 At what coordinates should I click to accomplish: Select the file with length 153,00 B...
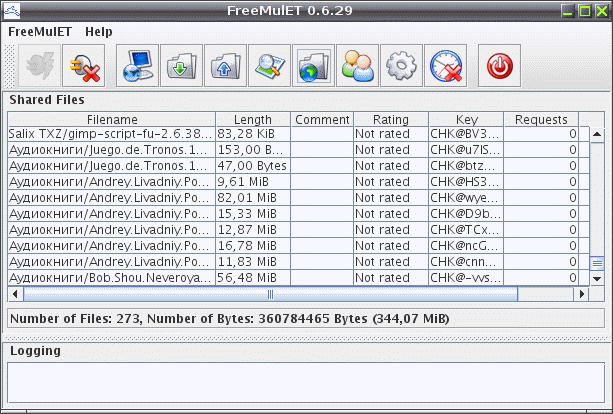click(299, 150)
